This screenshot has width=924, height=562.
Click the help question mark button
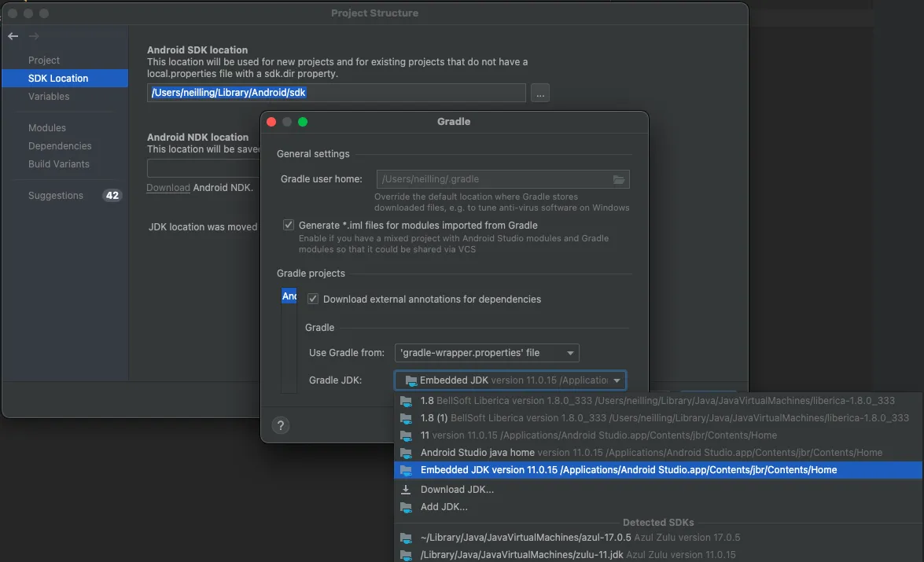click(281, 425)
